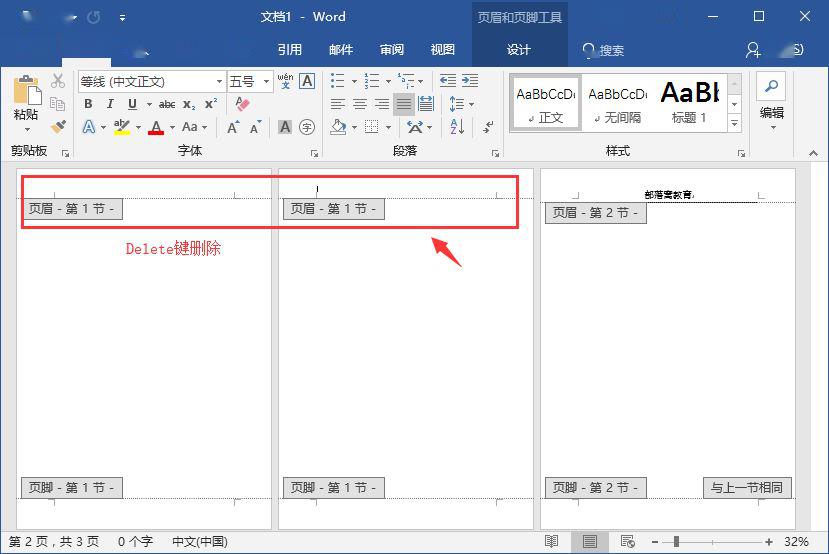Open the font name dropdown
The image size is (829, 554).
click(x=219, y=81)
